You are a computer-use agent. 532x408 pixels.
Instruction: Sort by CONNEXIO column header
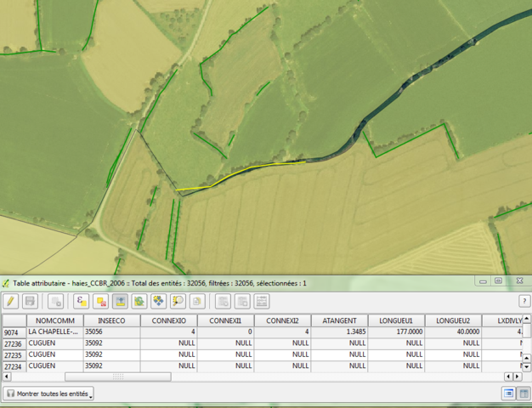[x=168, y=320]
